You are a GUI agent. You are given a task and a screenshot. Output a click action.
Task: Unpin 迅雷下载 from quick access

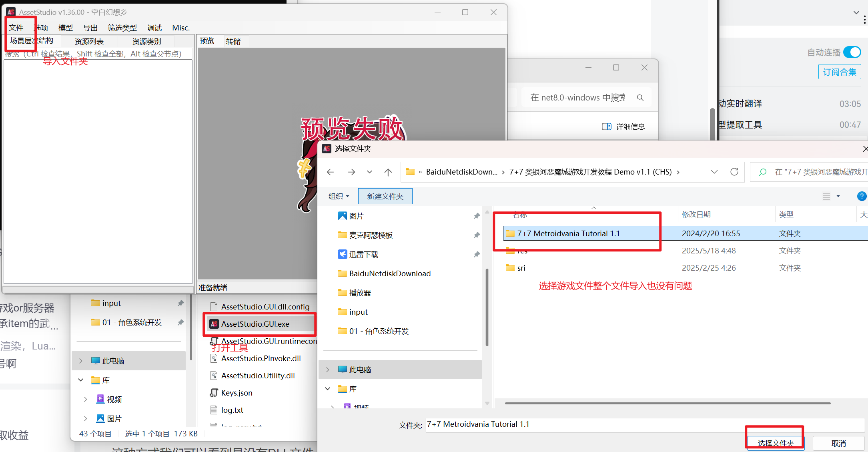(476, 254)
